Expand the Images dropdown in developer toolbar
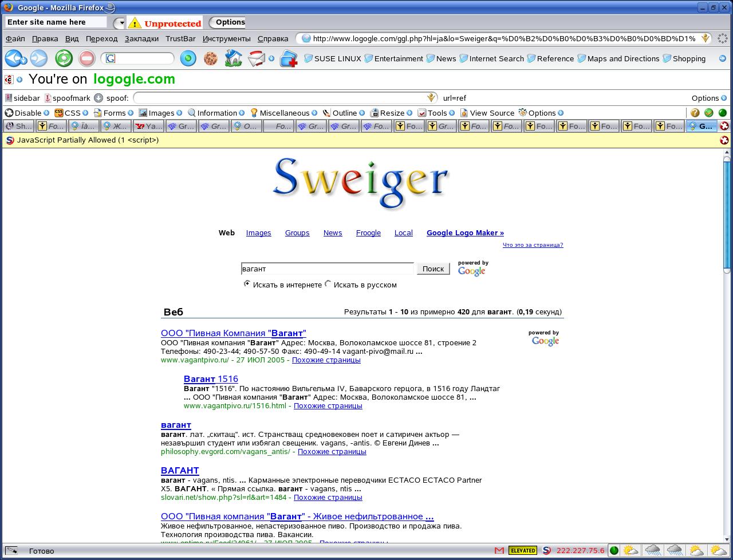Viewport: 733px width, 560px height. point(160,113)
